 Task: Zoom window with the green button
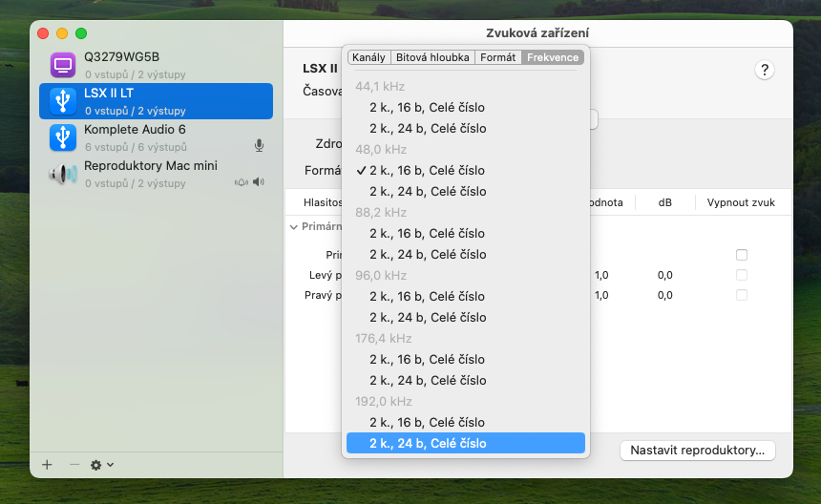(x=81, y=33)
